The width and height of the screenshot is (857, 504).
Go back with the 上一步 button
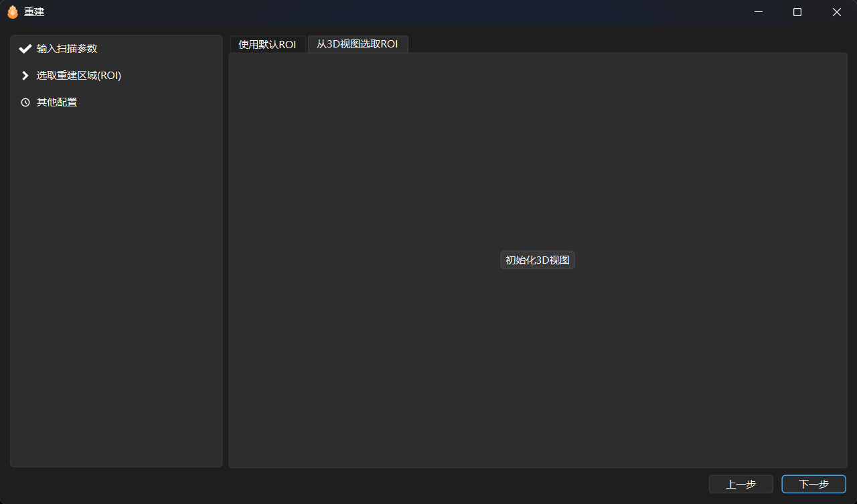(x=741, y=484)
